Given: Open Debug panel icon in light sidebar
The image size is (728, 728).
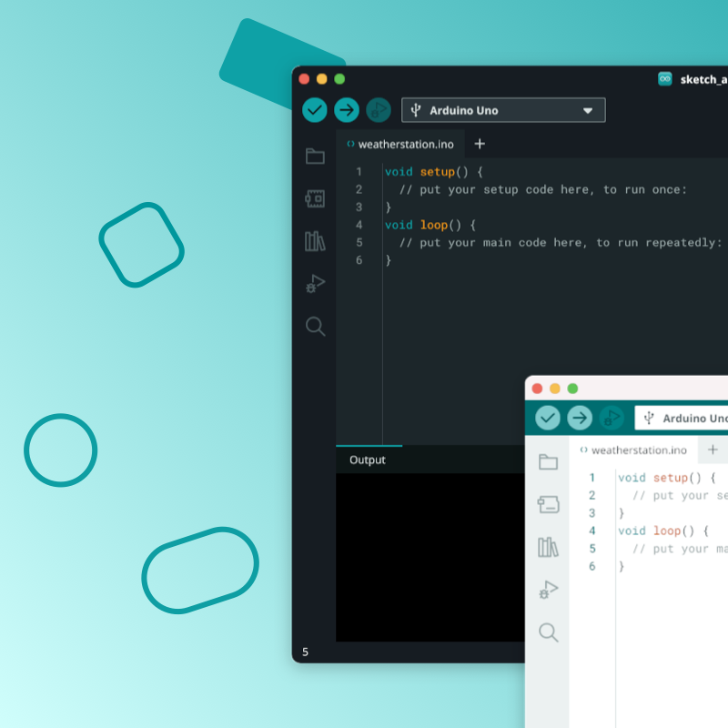Looking at the screenshot, I should [x=549, y=590].
